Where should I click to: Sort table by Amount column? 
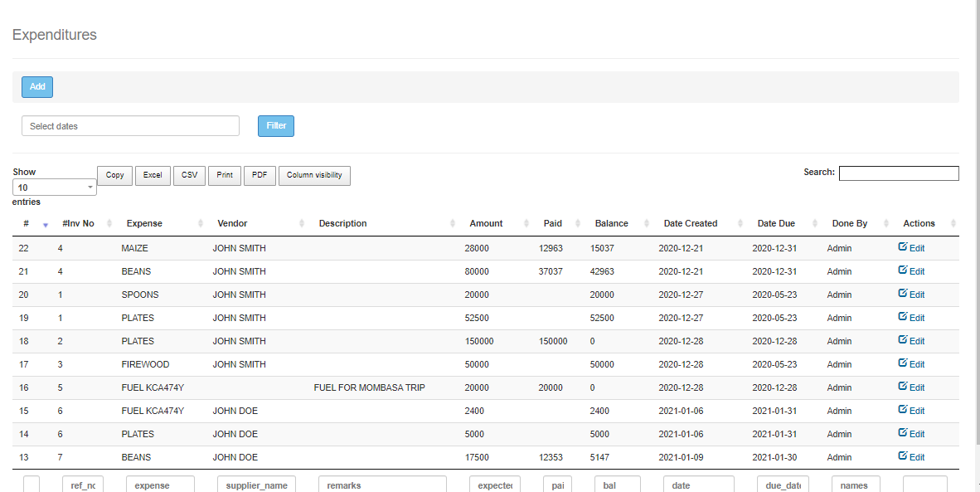[486, 223]
